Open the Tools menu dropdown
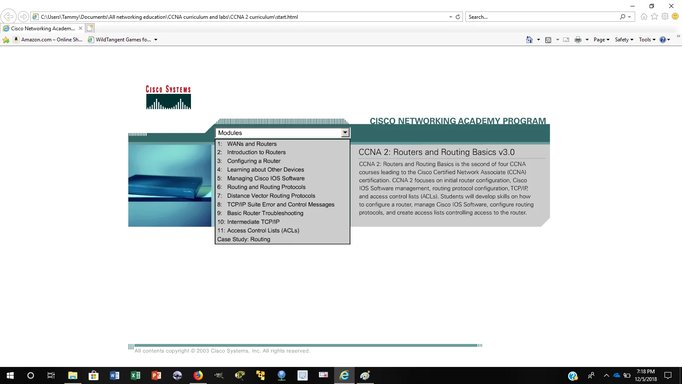Screen dimensions: 682x384 click(x=647, y=40)
